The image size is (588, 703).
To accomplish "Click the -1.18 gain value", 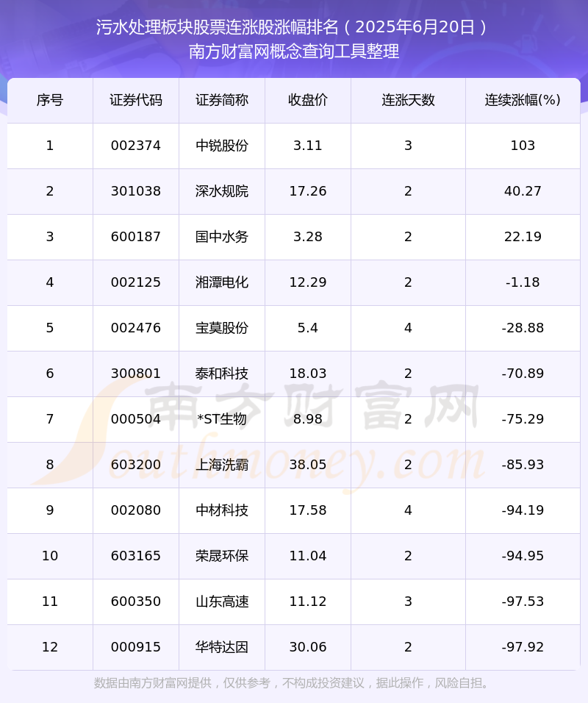I will tap(523, 282).
